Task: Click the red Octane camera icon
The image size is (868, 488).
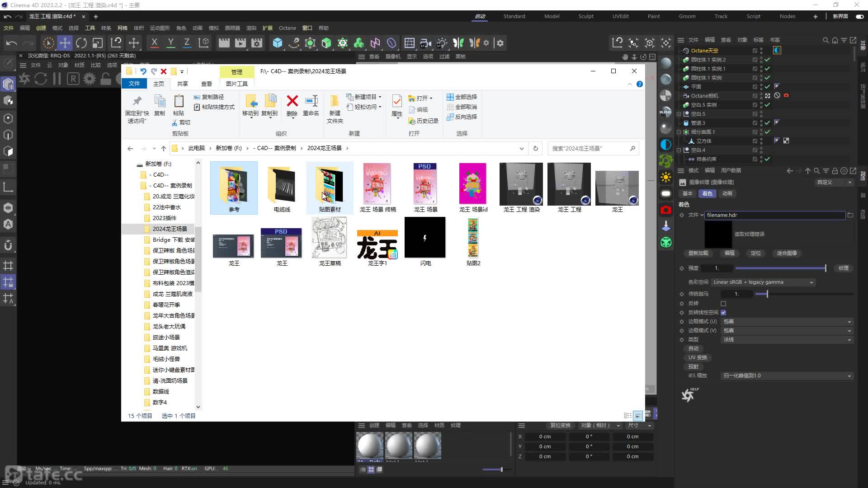Action: [666, 210]
